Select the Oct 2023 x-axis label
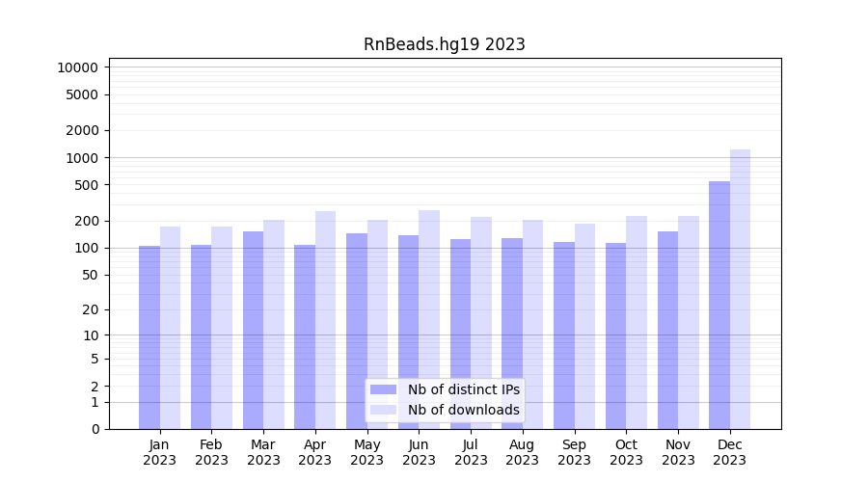868x482 pixels. [626, 452]
